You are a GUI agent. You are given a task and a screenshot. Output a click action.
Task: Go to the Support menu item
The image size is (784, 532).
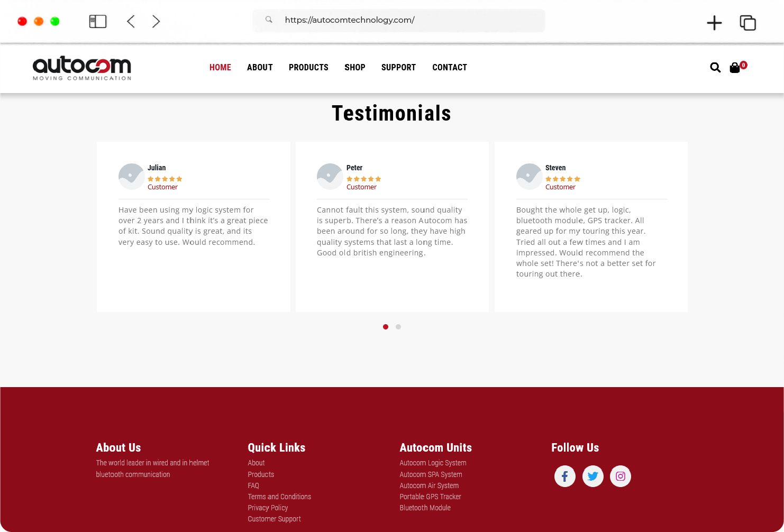click(x=398, y=68)
